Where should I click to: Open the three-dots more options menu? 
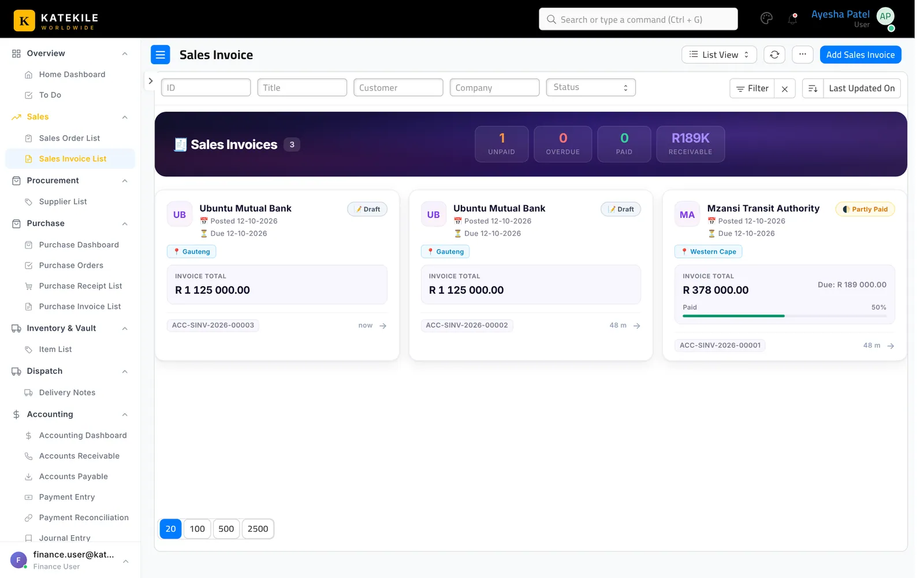tap(803, 55)
